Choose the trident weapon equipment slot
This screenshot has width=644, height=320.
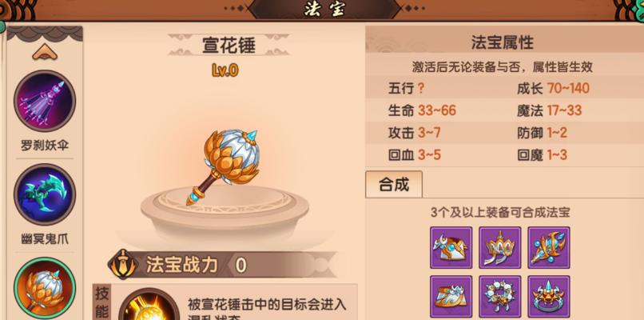[549, 248]
